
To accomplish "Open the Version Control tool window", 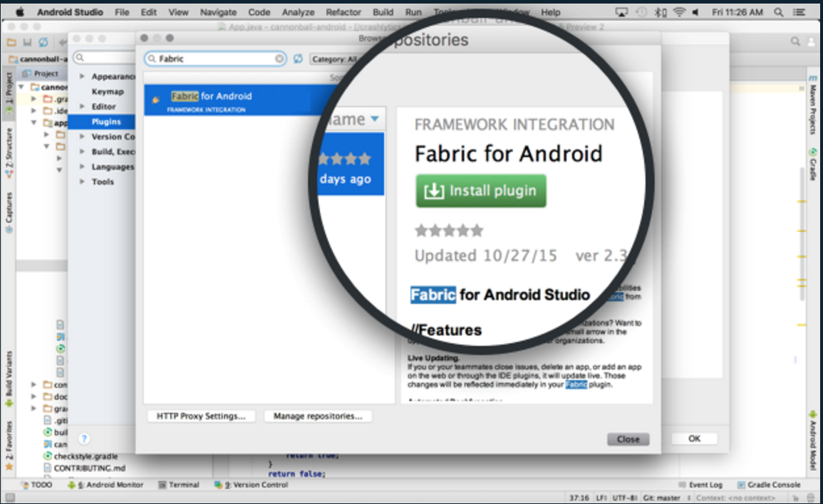I will click(x=251, y=485).
